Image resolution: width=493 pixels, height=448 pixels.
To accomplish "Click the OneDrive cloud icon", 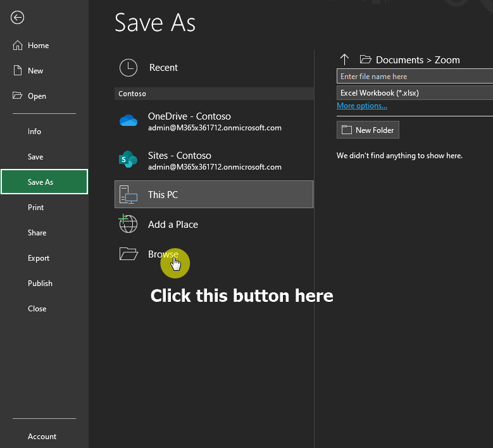I will (128, 120).
